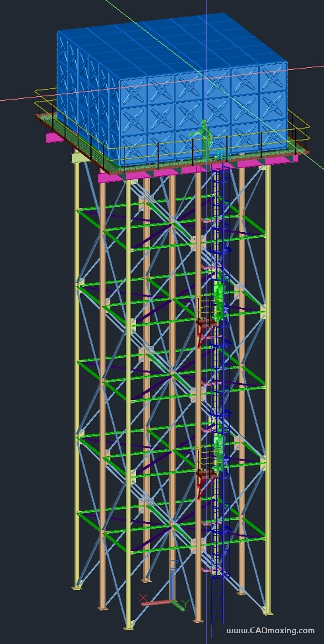
Task: Select the leftmost column base plate
Action: click(x=77, y=588)
